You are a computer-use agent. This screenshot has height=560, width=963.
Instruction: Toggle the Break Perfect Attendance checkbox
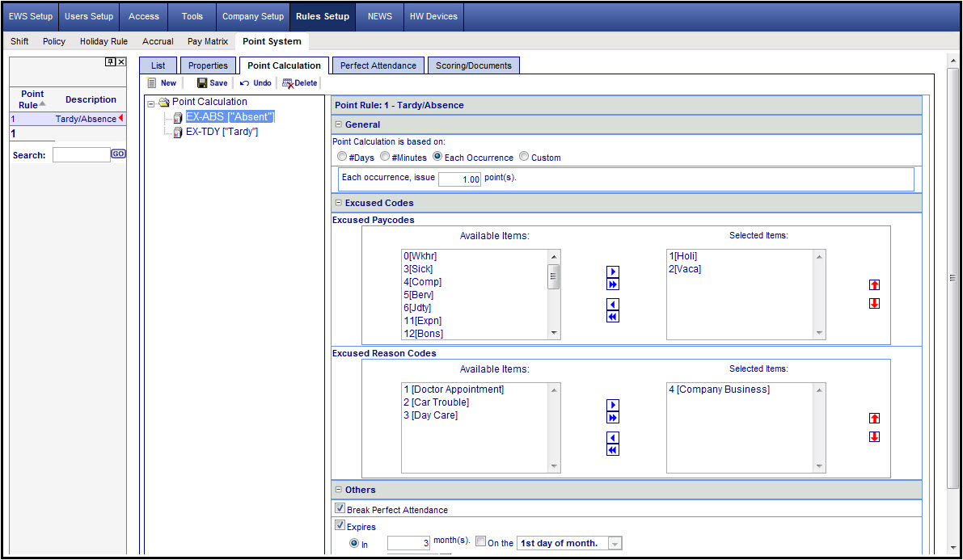pyautogui.click(x=340, y=508)
